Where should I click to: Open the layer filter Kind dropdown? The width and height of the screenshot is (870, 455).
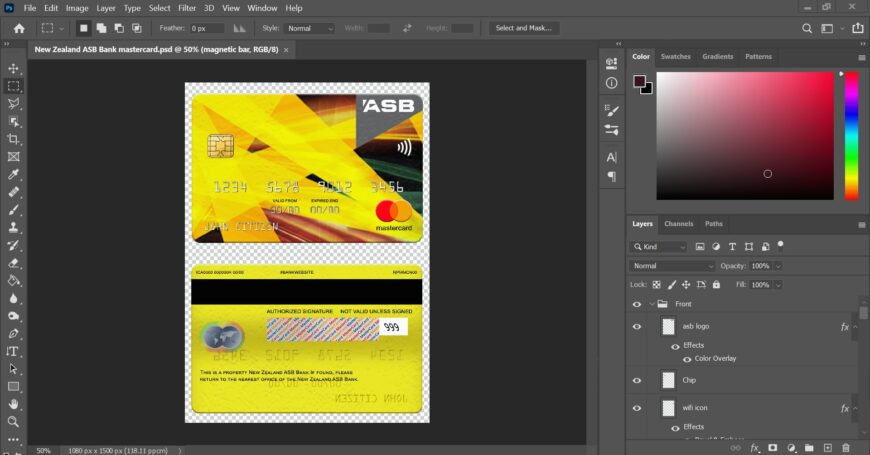[x=659, y=247]
